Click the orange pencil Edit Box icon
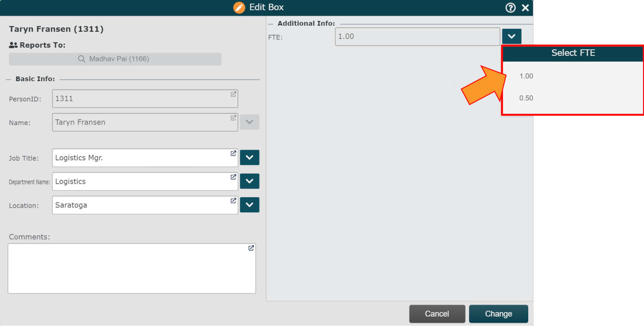This screenshot has width=644, height=326. click(x=239, y=8)
